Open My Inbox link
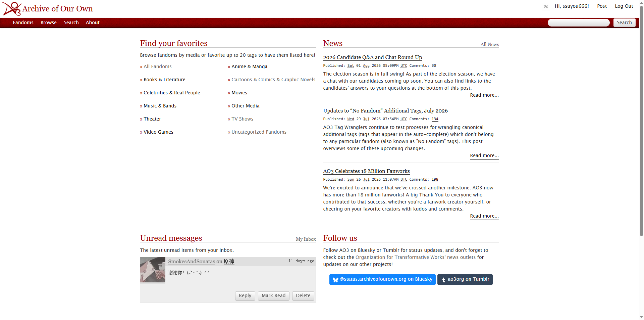 pyautogui.click(x=306, y=239)
